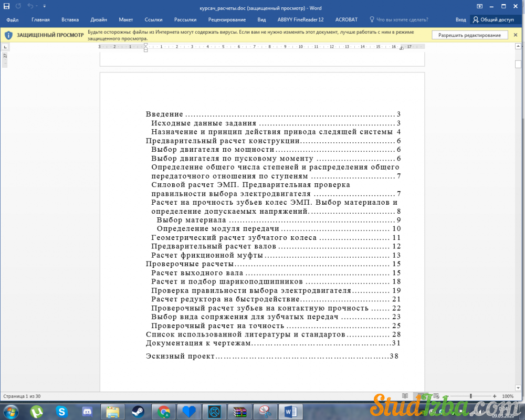Click the vertical scrollbar thumb

518,64
